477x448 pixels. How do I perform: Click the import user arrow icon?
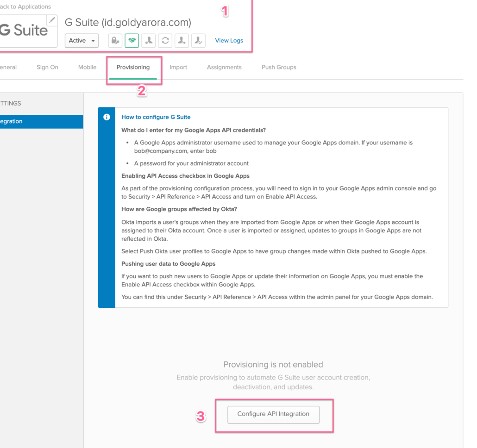click(x=149, y=40)
